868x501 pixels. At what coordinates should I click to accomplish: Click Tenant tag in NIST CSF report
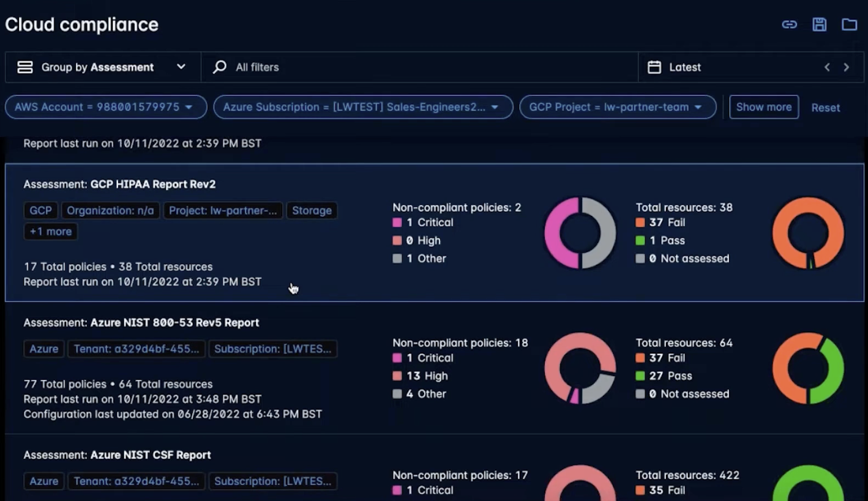tap(137, 481)
